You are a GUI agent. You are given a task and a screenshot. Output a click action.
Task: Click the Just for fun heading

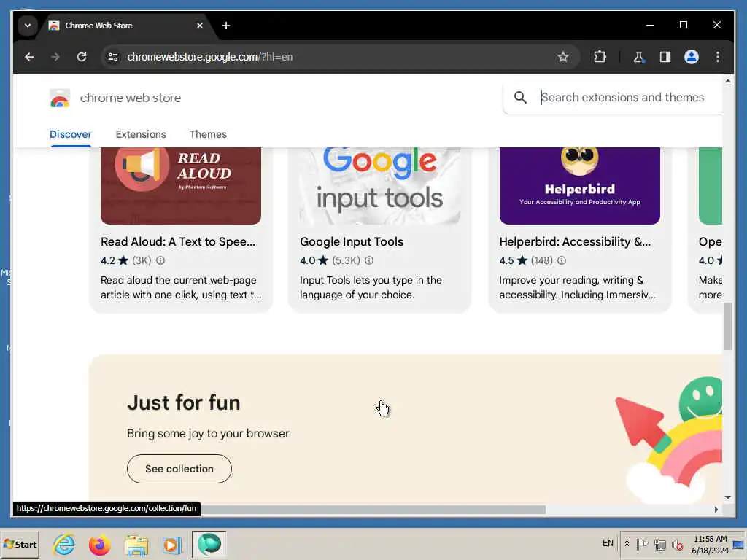183,402
